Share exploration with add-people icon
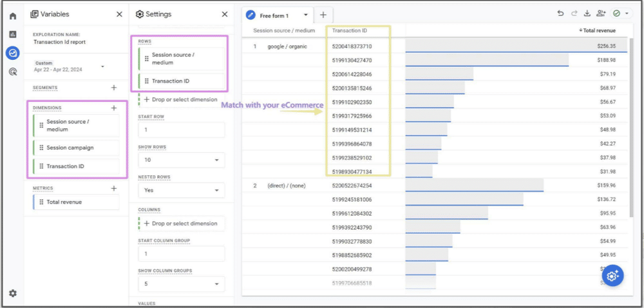 click(601, 14)
